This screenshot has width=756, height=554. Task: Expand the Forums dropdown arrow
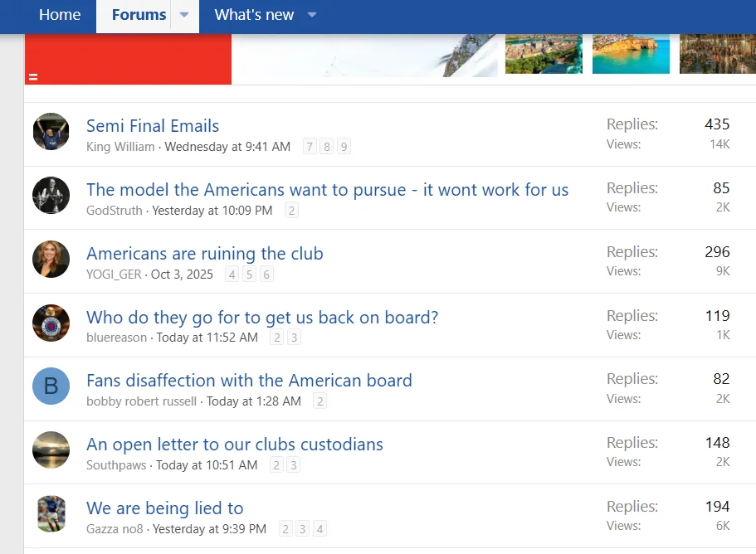tap(184, 15)
